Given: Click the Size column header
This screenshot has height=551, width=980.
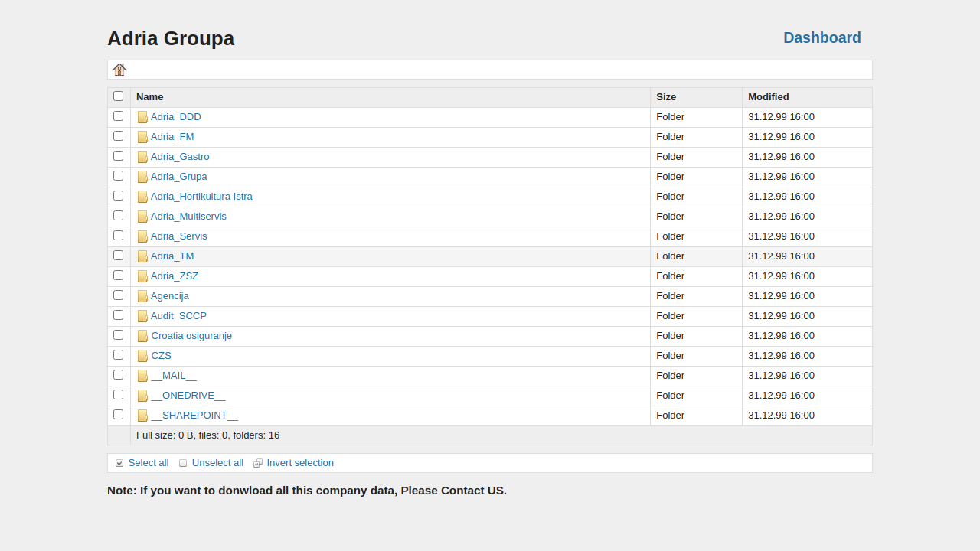Looking at the screenshot, I should (x=666, y=97).
